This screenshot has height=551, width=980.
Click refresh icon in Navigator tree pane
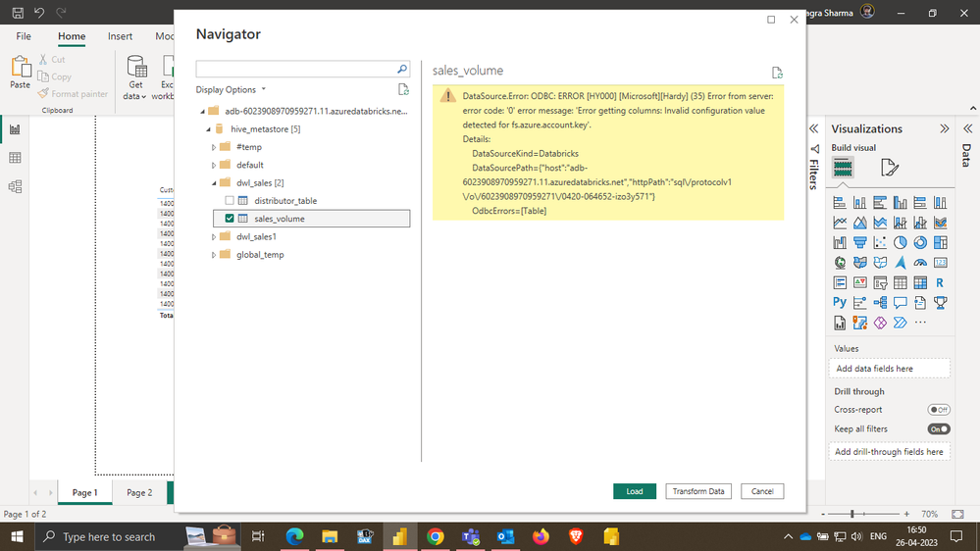coord(403,89)
